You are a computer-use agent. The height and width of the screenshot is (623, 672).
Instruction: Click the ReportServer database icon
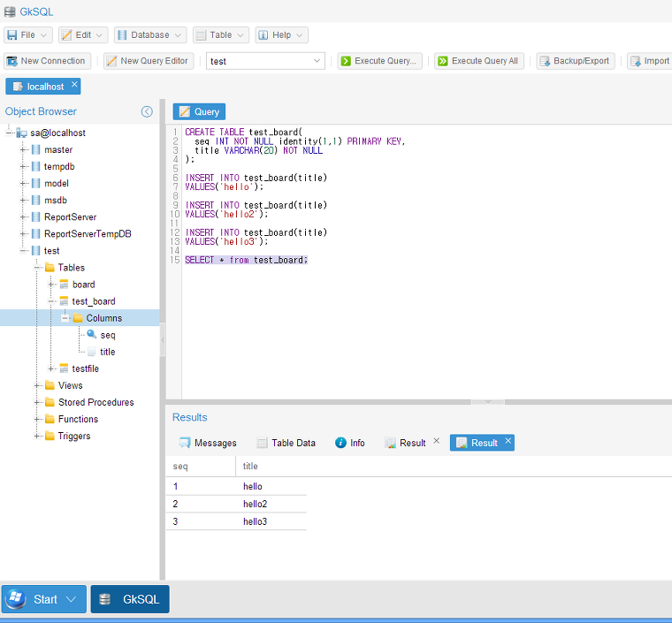36,217
